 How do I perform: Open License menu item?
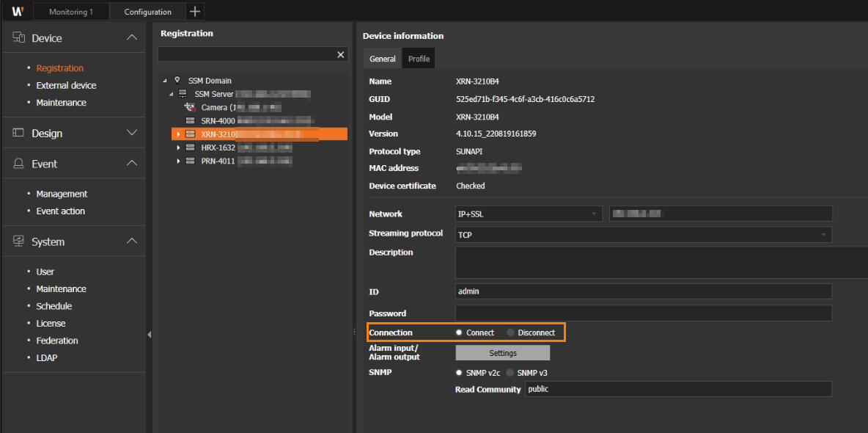[51, 323]
